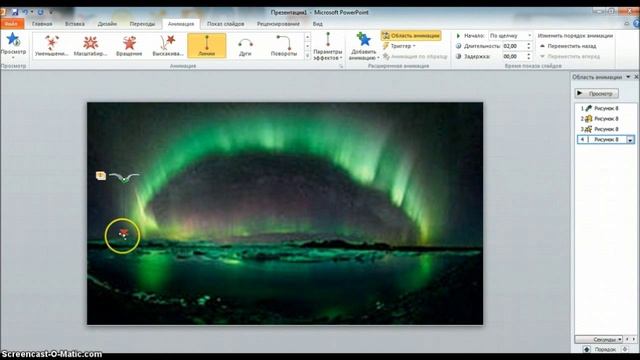The width and height of the screenshot is (640, 360).
Task: Switch to the Главная tab
Action: point(42,24)
